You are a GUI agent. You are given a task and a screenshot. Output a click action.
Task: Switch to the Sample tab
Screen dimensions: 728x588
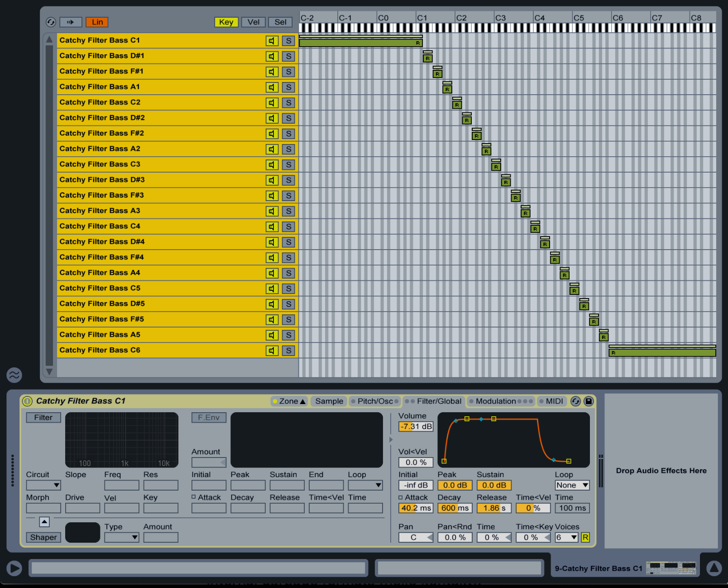[x=329, y=401]
